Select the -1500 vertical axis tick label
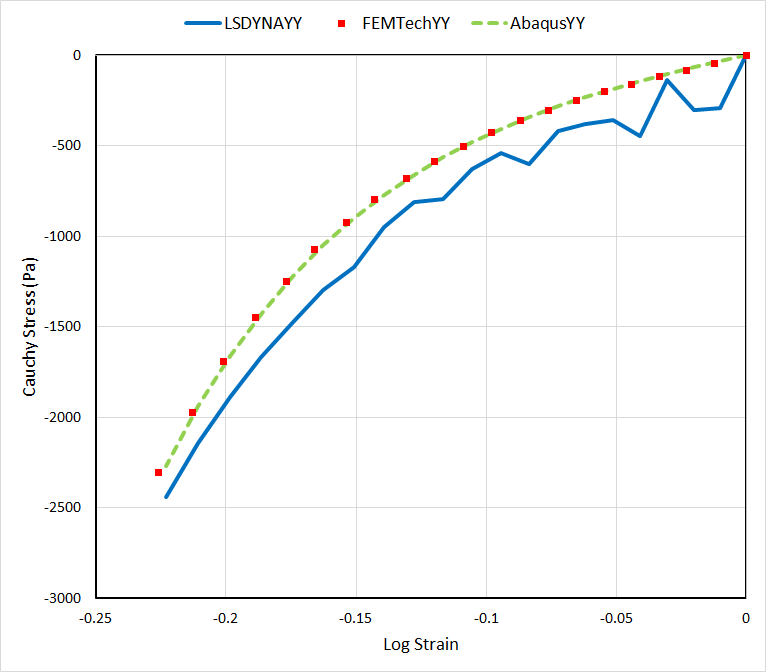The image size is (766, 672). click(x=62, y=327)
